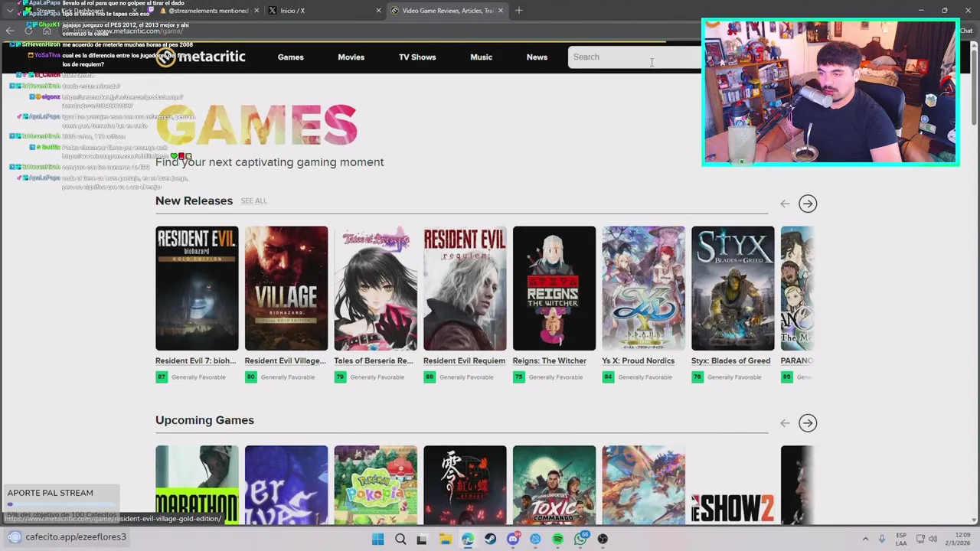Click the score 87 badge
This screenshot has height=551, width=980.
coord(162,377)
